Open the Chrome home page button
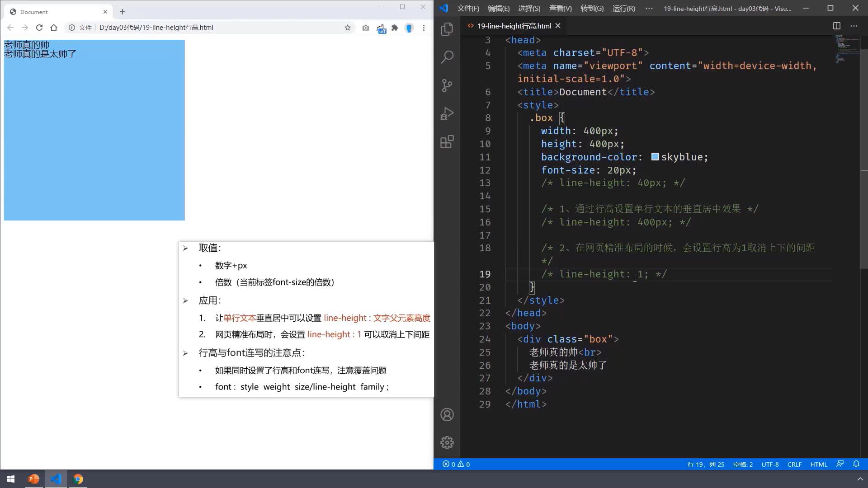Viewport: 868px width, 488px height. pos(54,28)
